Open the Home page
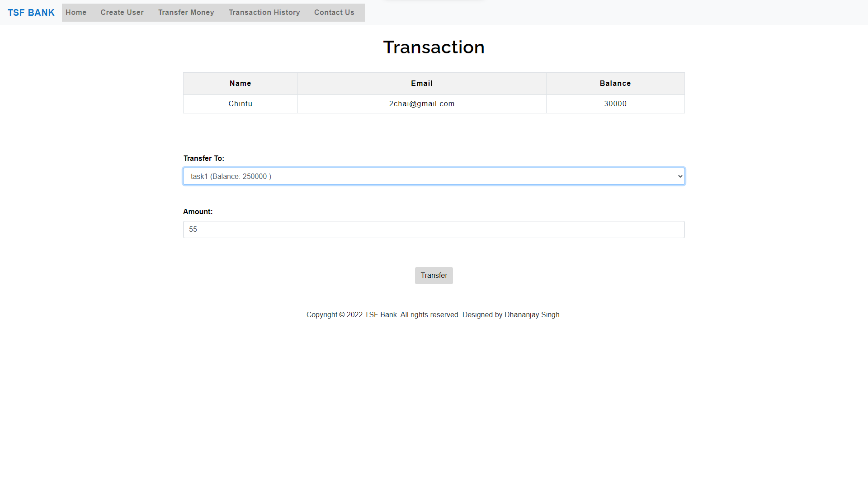868x488 pixels. pos(76,12)
